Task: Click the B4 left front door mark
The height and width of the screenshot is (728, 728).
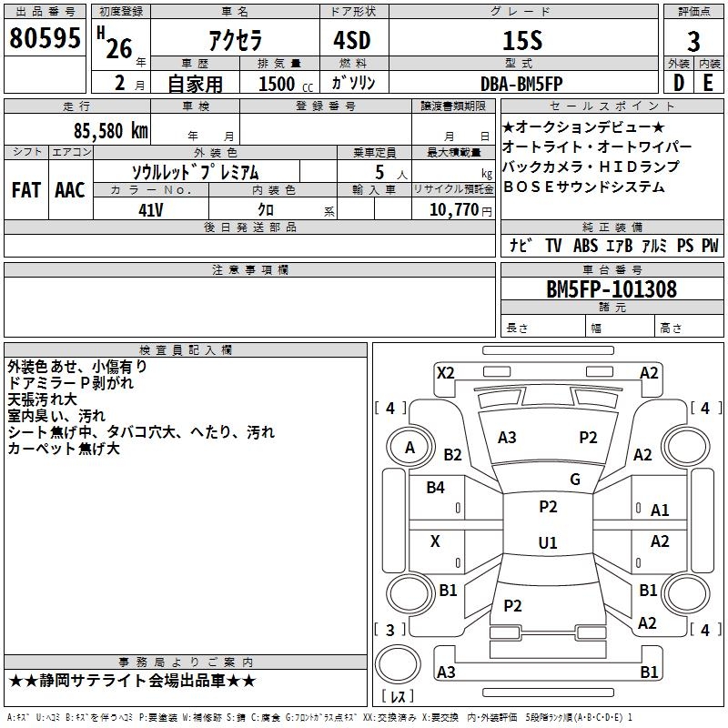Action: pyautogui.click(x=435, y=488)
